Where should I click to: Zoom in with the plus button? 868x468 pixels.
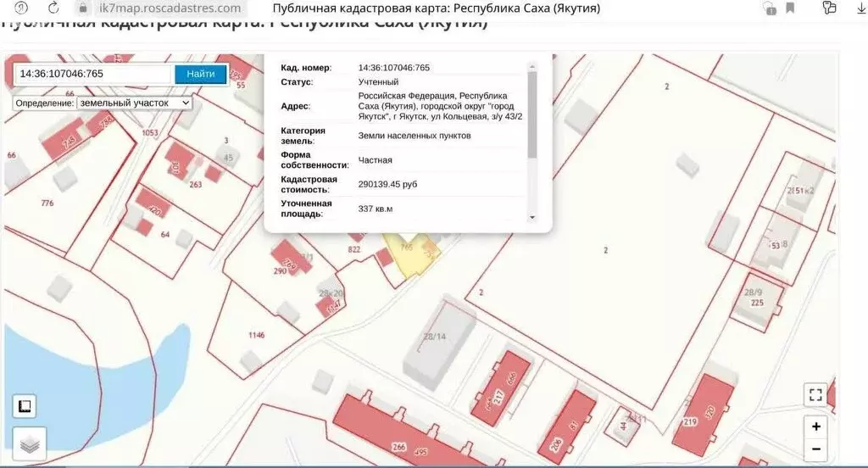[816, 426]
